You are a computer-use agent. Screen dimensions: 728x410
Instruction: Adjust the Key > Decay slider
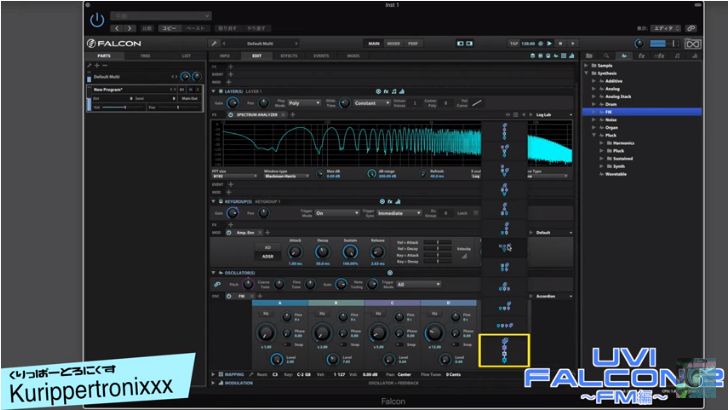437,261
